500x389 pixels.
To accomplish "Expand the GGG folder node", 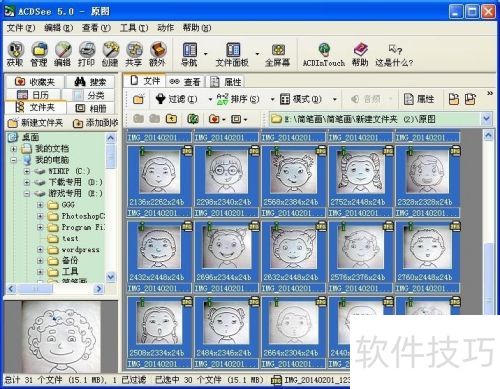I will coord(40,205).
